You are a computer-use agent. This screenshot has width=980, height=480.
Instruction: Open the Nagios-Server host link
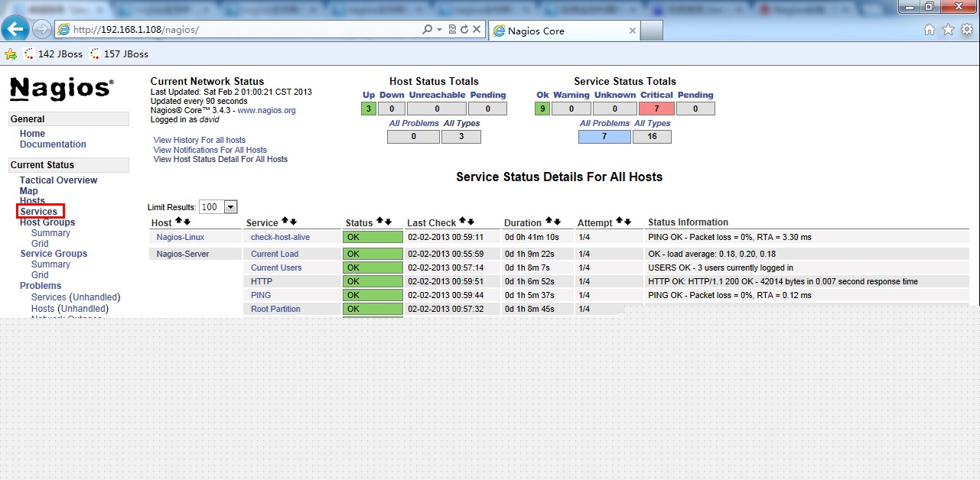point(183,255)
